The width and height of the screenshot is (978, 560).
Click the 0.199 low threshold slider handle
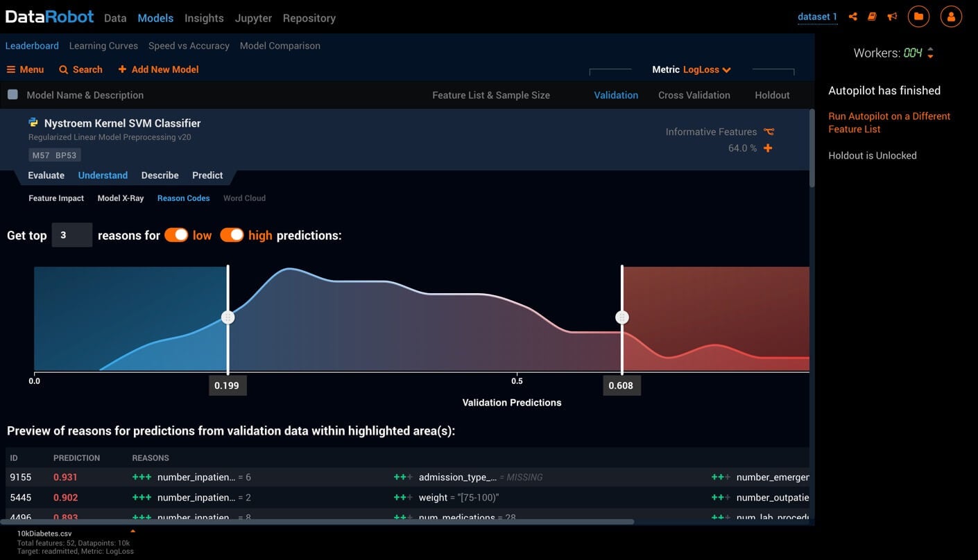coord(228,317)
